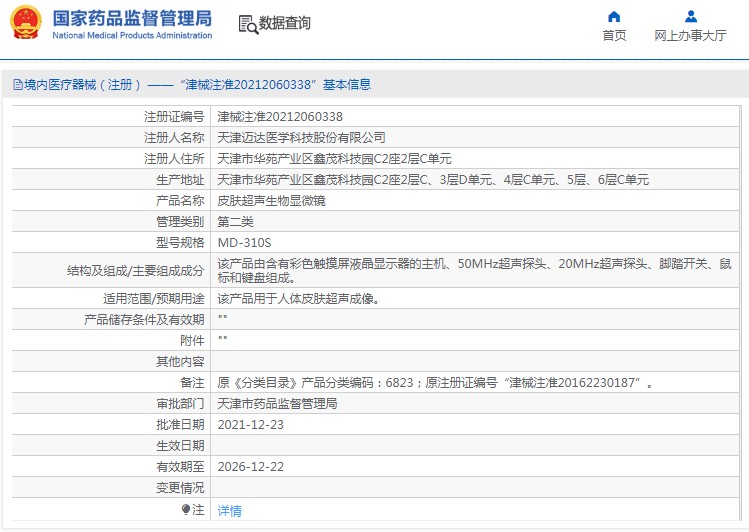Click the 生产地址 label
This screenshot has width=749, height=532.
(180, 180)
